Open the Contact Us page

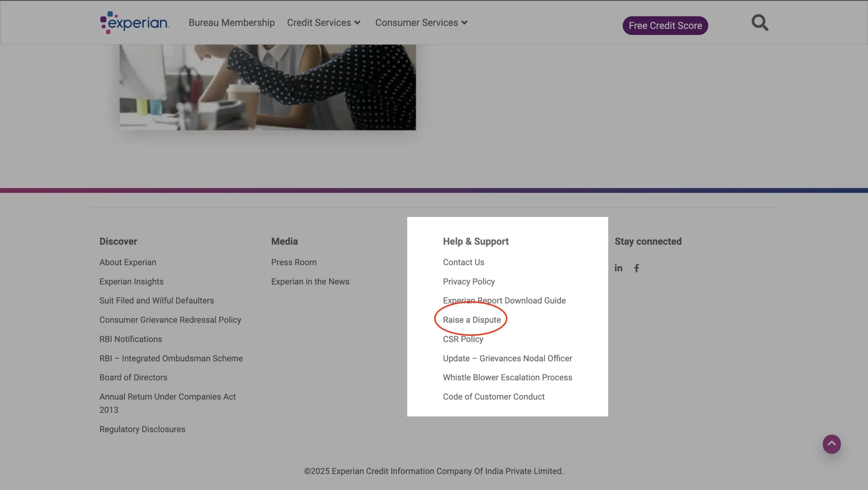[463, 262]
